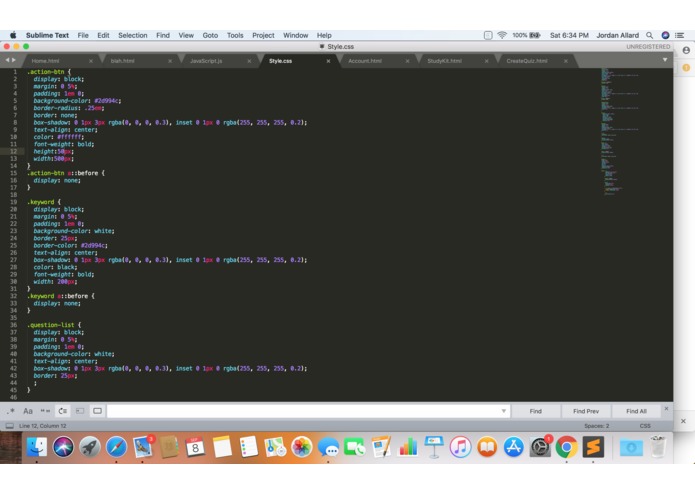
Task: Open Reminders from the dock
Action: point(248,447)
